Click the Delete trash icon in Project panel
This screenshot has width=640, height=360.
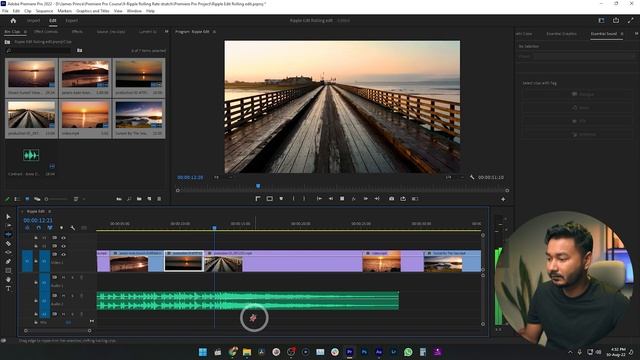[159, 199]
